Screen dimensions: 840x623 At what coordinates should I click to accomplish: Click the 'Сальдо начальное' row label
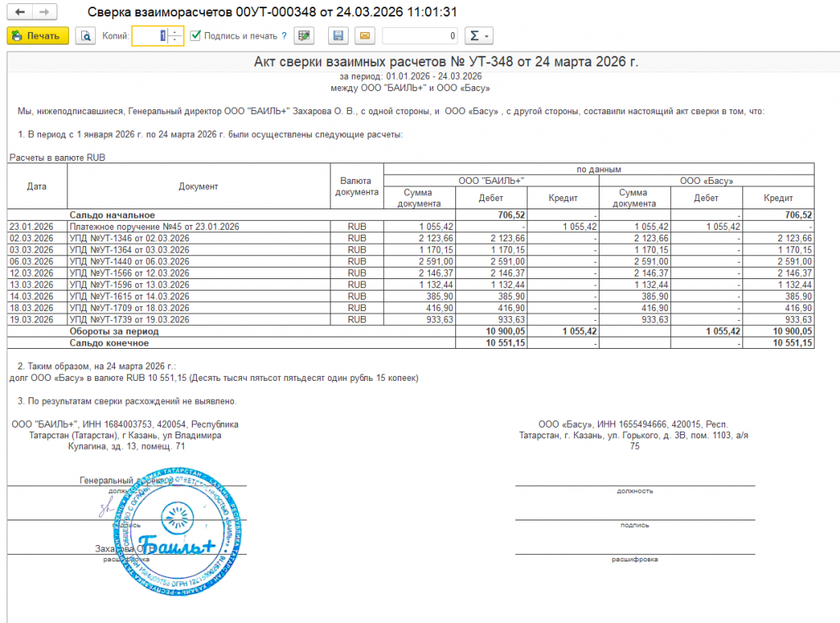[x=112, y=215]
